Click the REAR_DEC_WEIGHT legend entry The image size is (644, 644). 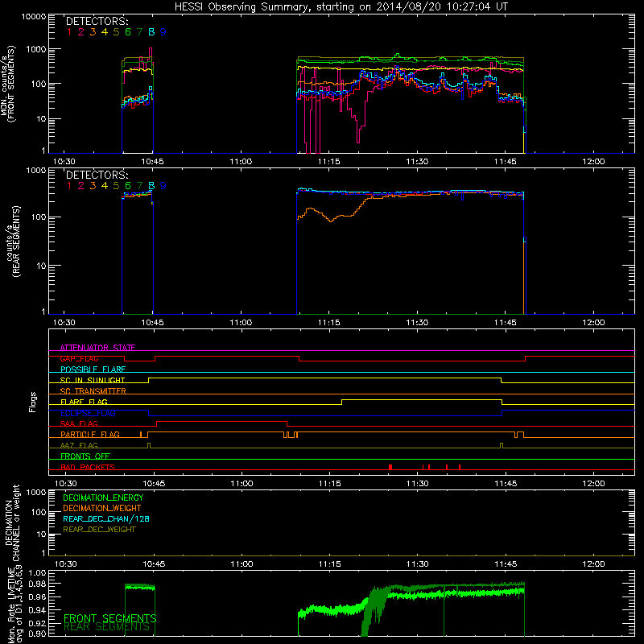point(99,530)
